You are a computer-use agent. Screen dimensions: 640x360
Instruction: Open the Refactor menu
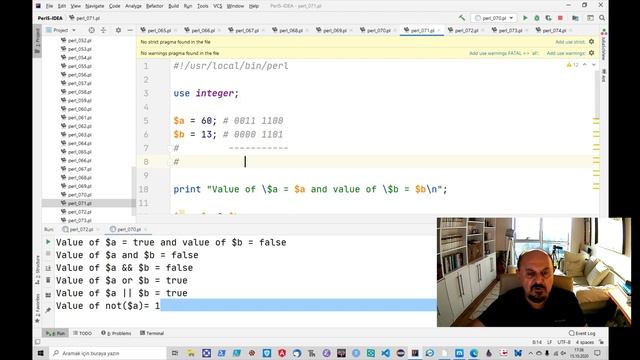pyautogui.click(x=154, y=6)
